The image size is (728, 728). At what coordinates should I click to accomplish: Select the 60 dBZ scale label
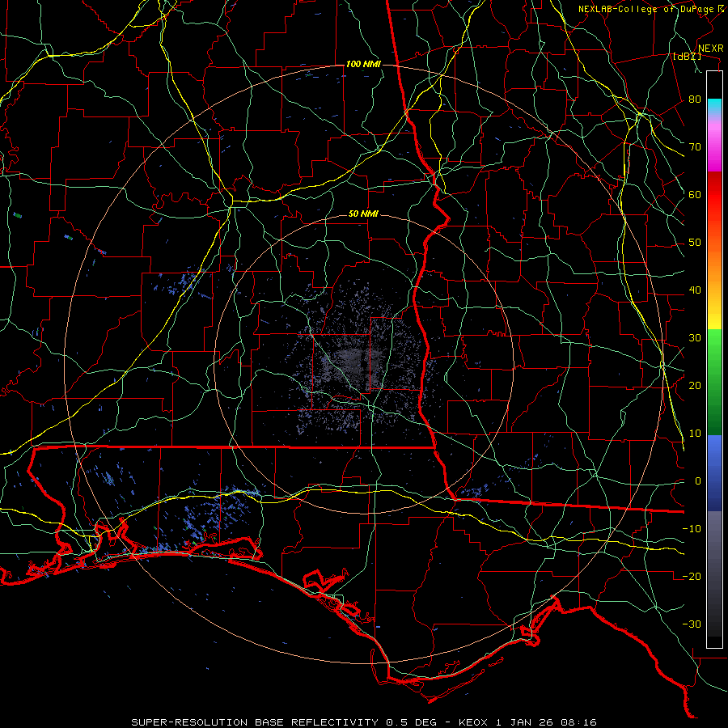(695, 194)
